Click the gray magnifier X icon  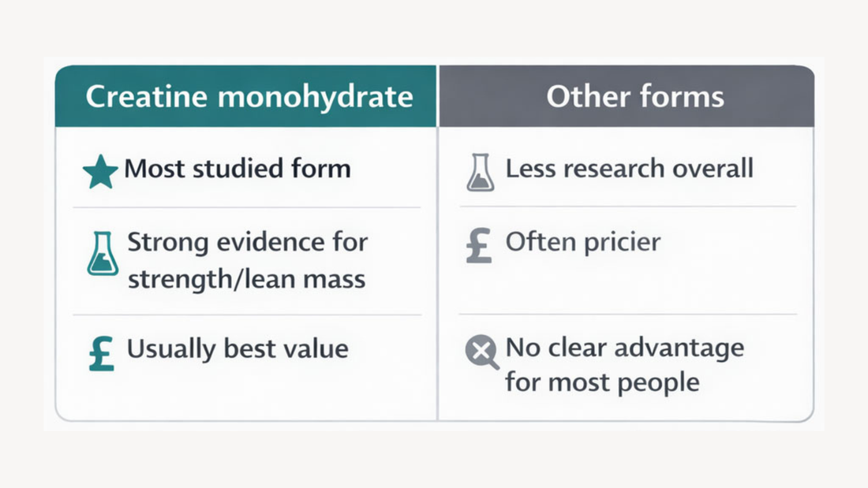(x=481, y=352)
